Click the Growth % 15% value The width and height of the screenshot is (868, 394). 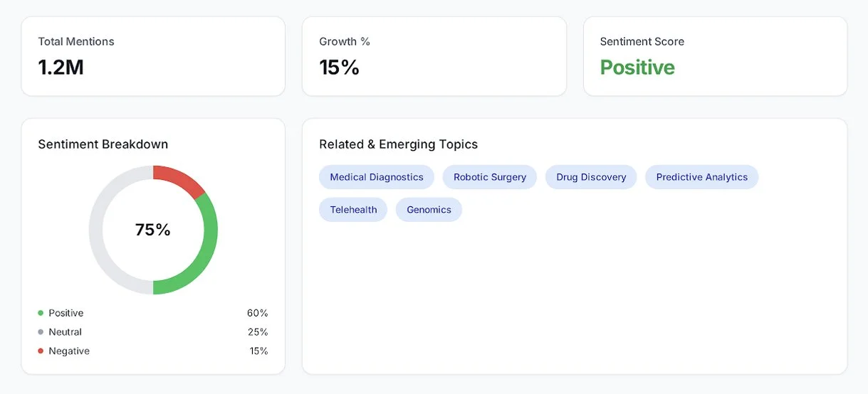[x=339, y=68]
